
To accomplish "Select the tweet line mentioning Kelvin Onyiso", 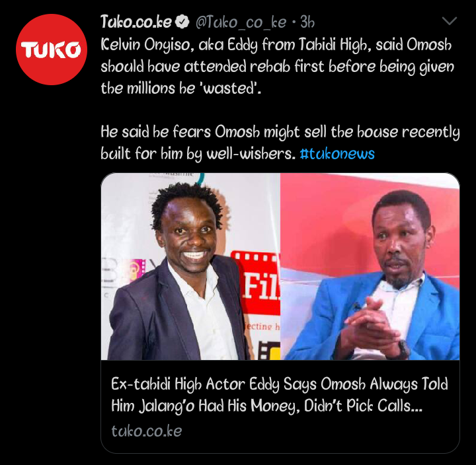I will click(x=276, y=45).
